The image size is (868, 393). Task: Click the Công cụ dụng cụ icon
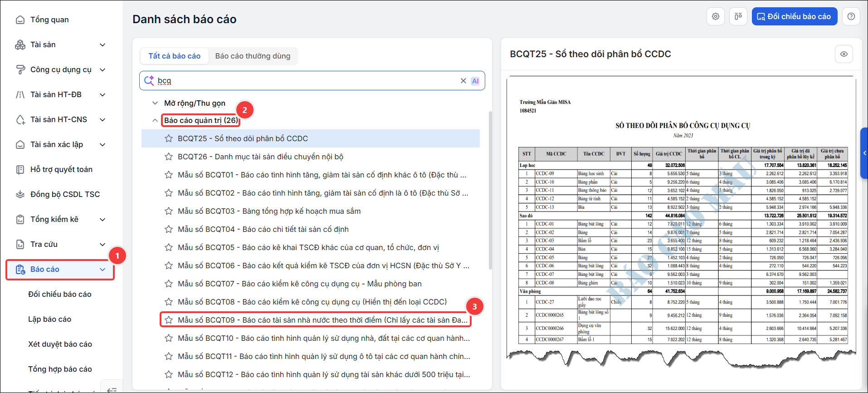20,69
